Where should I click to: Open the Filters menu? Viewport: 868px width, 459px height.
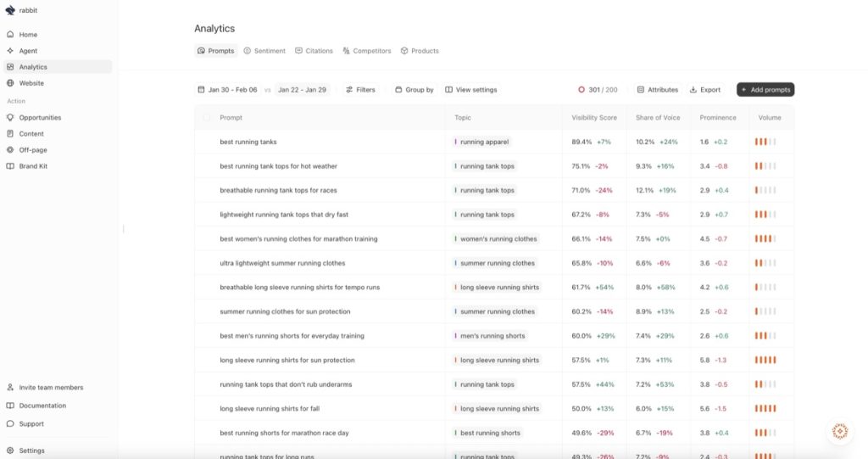360,90
